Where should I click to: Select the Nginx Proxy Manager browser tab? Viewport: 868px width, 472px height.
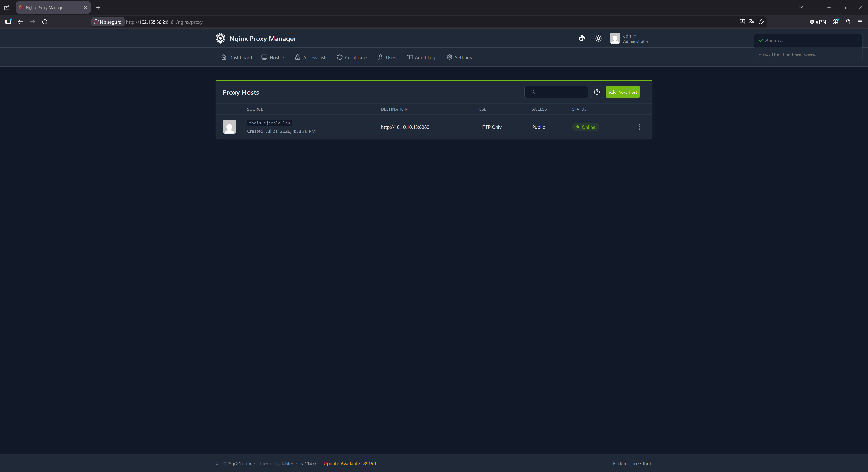tap(53, 7)
